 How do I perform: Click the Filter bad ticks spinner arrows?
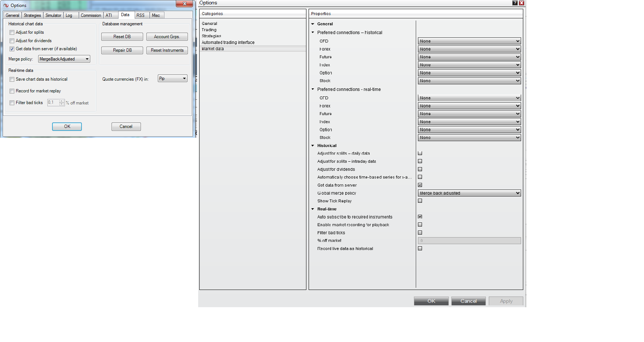[x=62, y=103]
